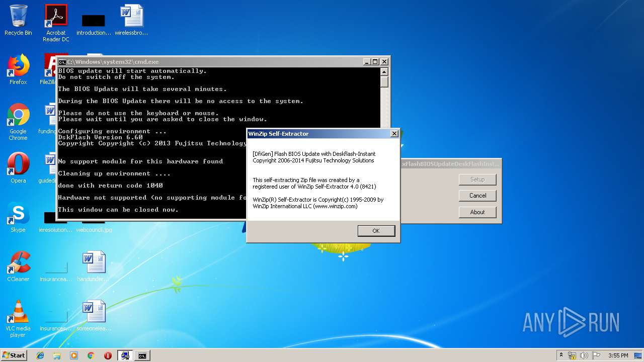Click the disabled Setup button
This screenshot has height=362, width=644.
pos(477,179)
